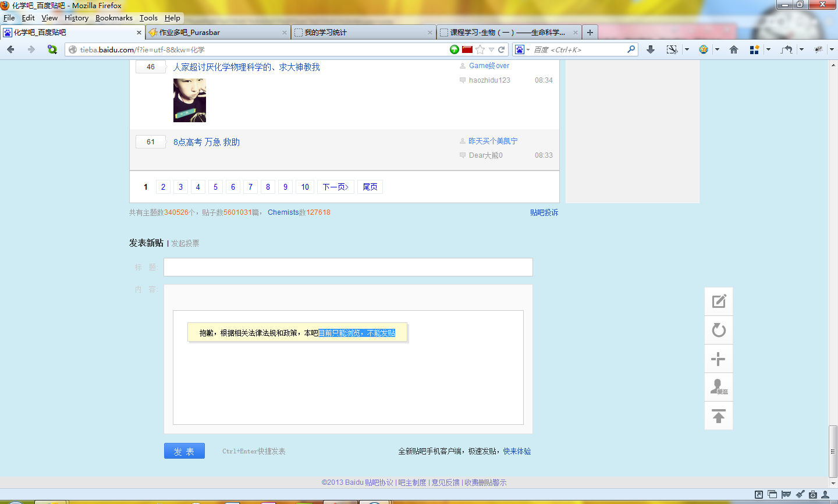Click the vertical scrollbar thumb
This screenshot has width=838, height=504.
pos(833,451)
